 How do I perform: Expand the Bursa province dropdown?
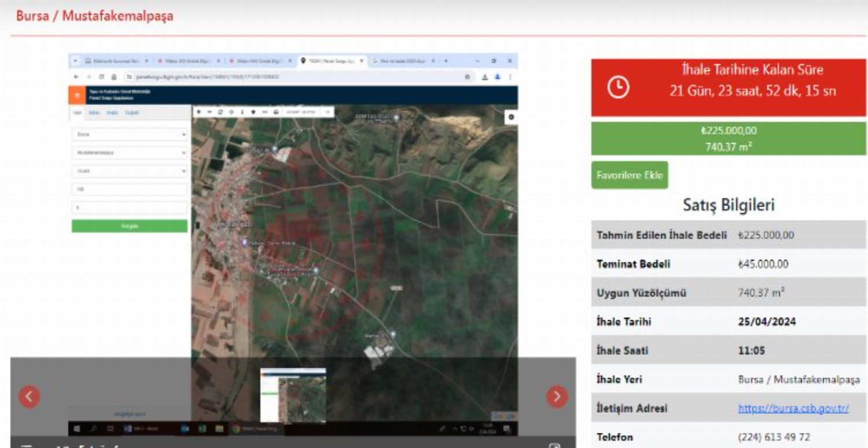pyautogui.click(x=130, y=135)
